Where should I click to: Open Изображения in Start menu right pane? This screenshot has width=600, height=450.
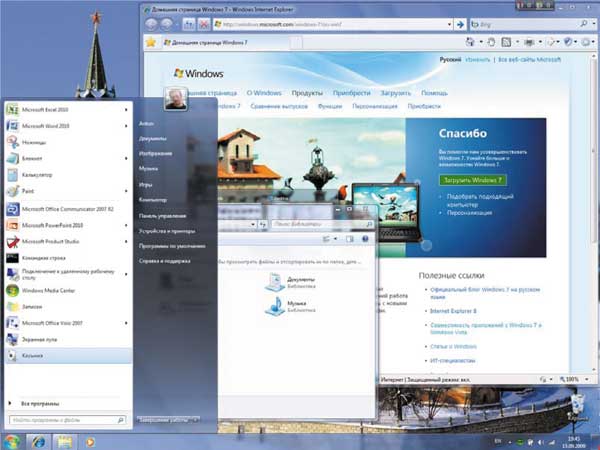click(x=155, y=153)
